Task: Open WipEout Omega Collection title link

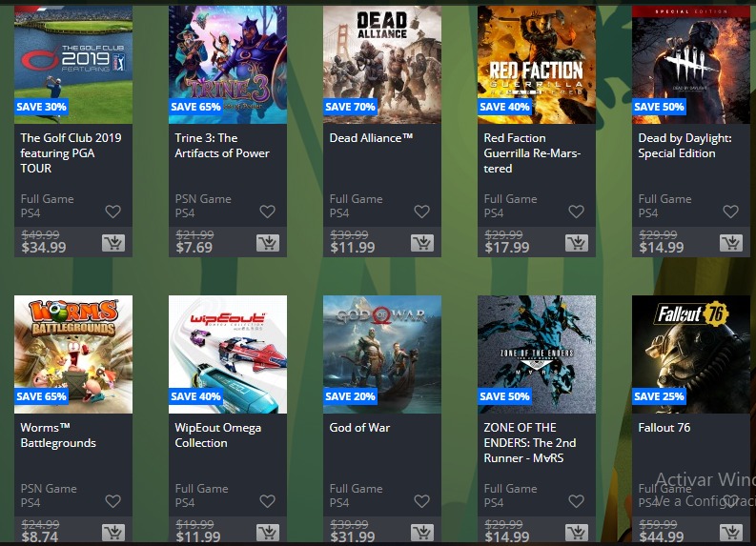Action: point(218,435)
